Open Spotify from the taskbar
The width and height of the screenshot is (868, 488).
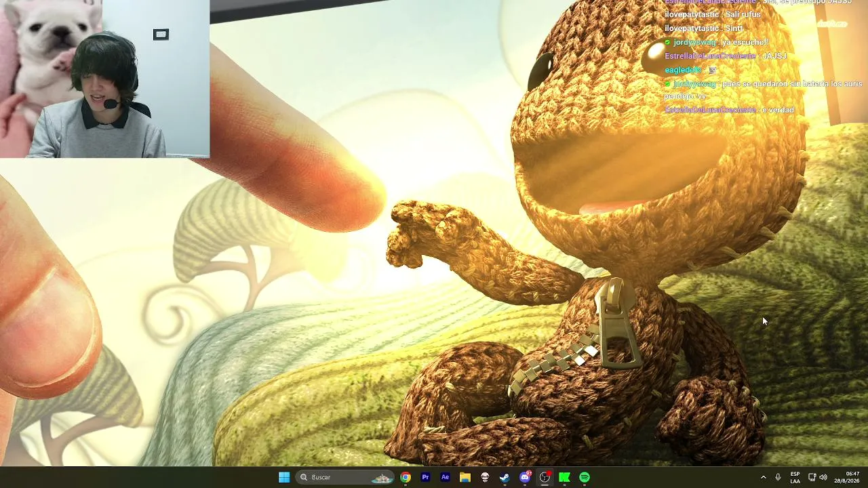(x=585, y=477)
